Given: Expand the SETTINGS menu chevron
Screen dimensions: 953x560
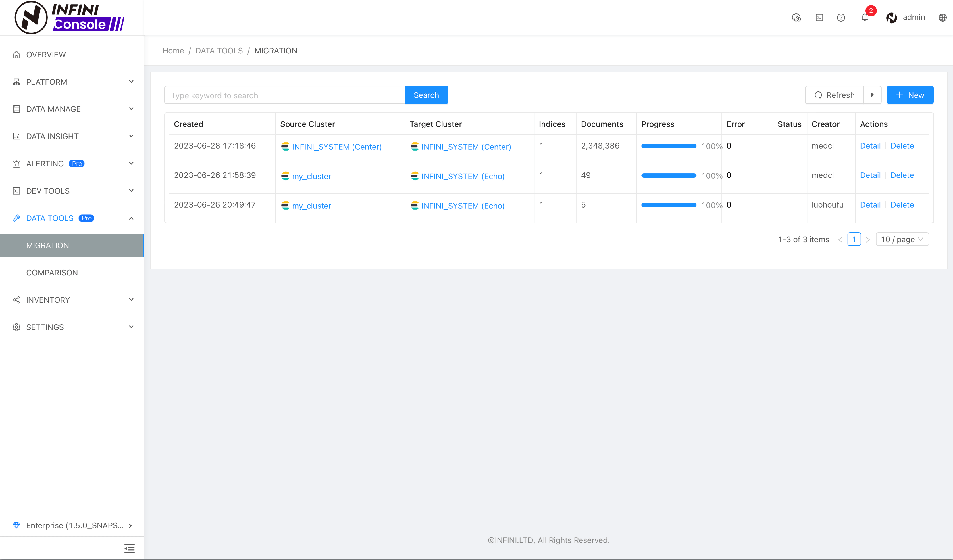Looking at the screenshot, I should (x=131, y=327).
